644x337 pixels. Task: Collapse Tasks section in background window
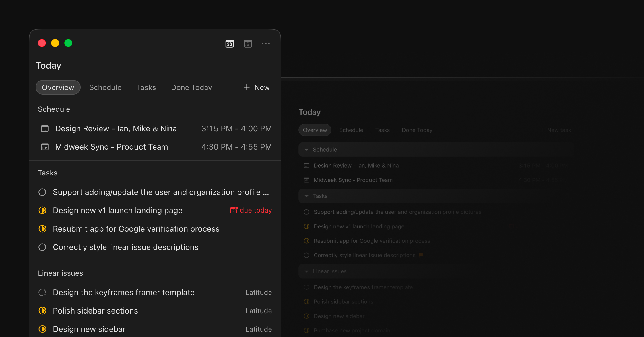click(307, 196)
